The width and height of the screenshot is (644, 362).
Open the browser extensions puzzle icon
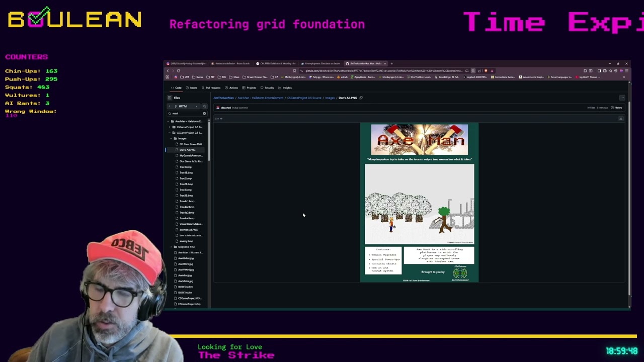click(585, 71)
